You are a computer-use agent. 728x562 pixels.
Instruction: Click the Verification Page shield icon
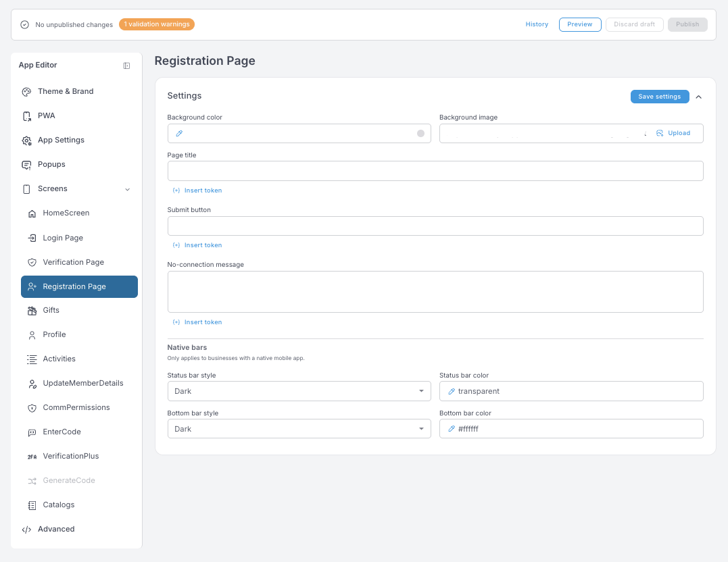[32, 263]
